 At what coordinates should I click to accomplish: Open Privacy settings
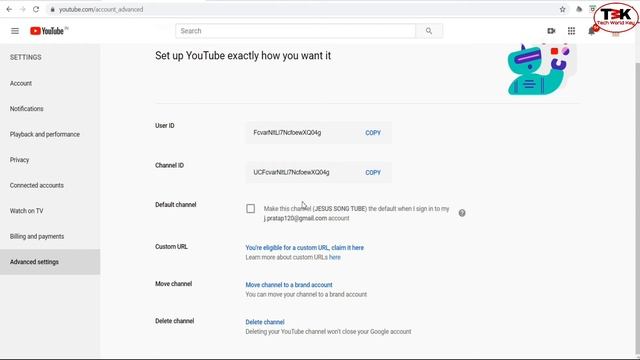20,160
